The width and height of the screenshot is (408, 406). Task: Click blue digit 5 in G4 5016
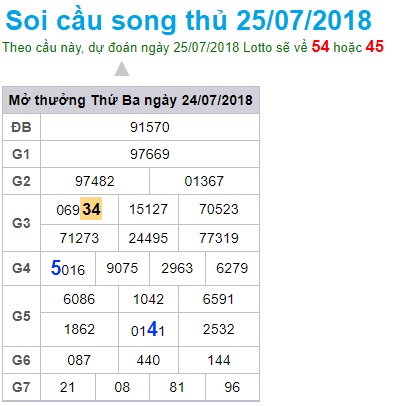(56, 268)
